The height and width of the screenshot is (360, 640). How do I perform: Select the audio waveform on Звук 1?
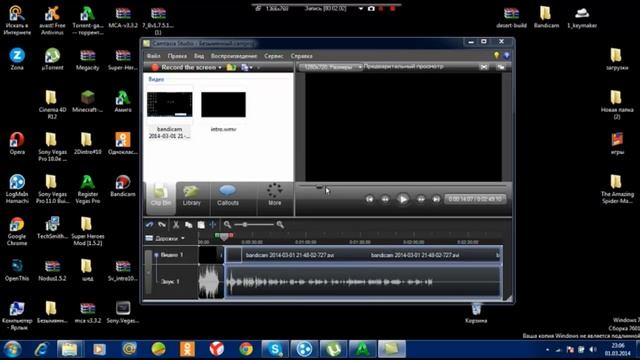(363, 282)
